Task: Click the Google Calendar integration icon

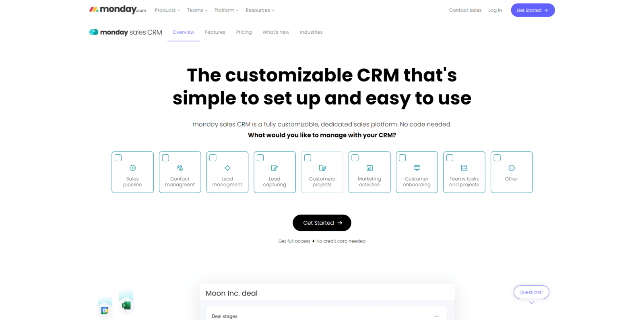Action: [105, 310]
